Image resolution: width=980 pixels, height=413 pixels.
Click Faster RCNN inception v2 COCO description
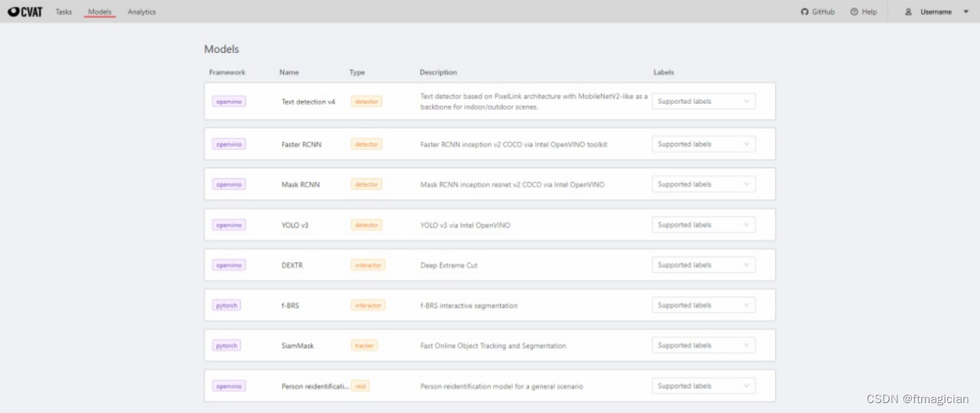(x=514, y=145)
